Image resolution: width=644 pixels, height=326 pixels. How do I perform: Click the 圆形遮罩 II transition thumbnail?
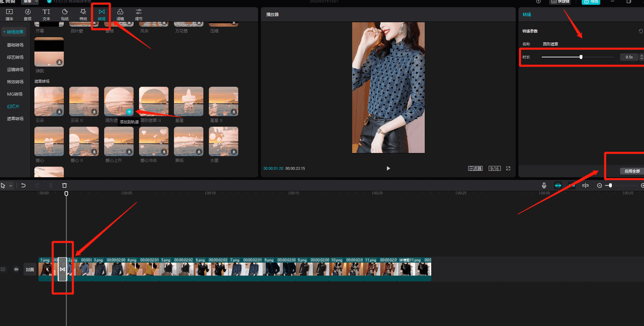click(x=154, y=101)
